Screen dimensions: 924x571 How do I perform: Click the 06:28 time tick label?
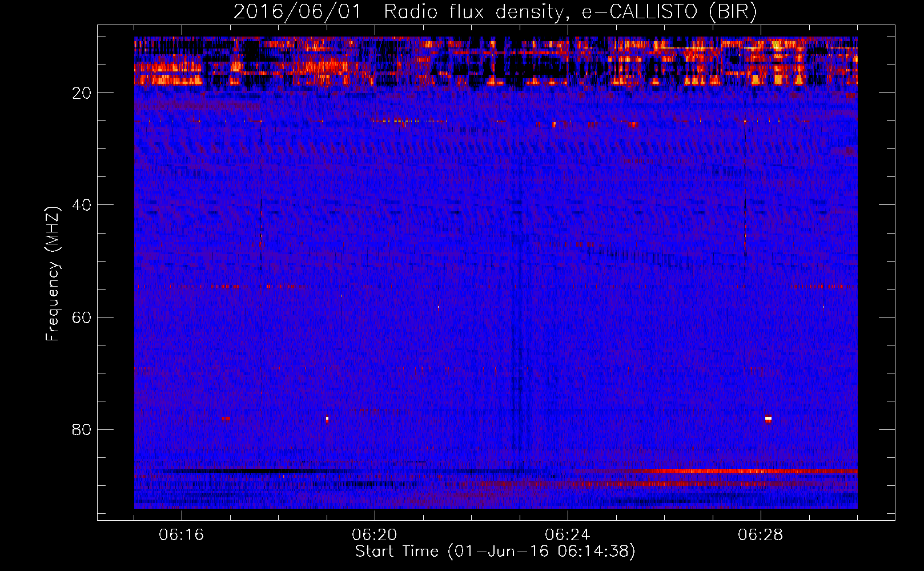tap(761, 535)
